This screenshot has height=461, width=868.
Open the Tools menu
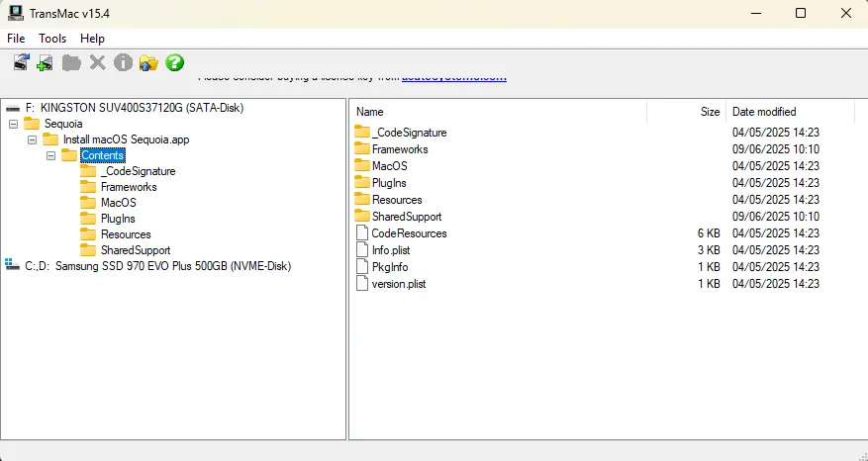tap(52, 39)
